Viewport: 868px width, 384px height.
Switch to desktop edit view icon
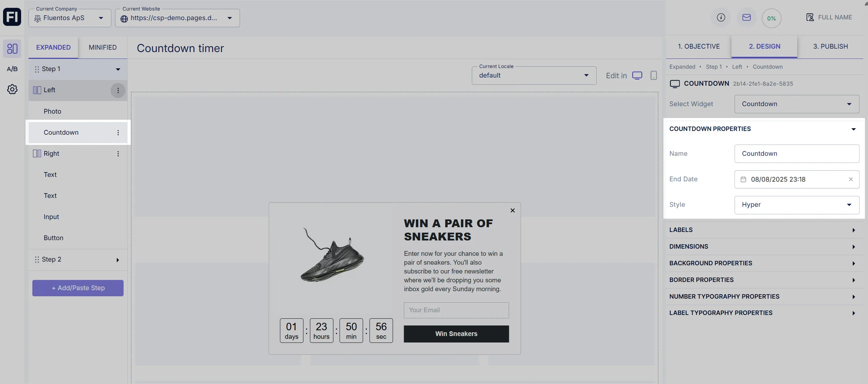tap(637, 76)
